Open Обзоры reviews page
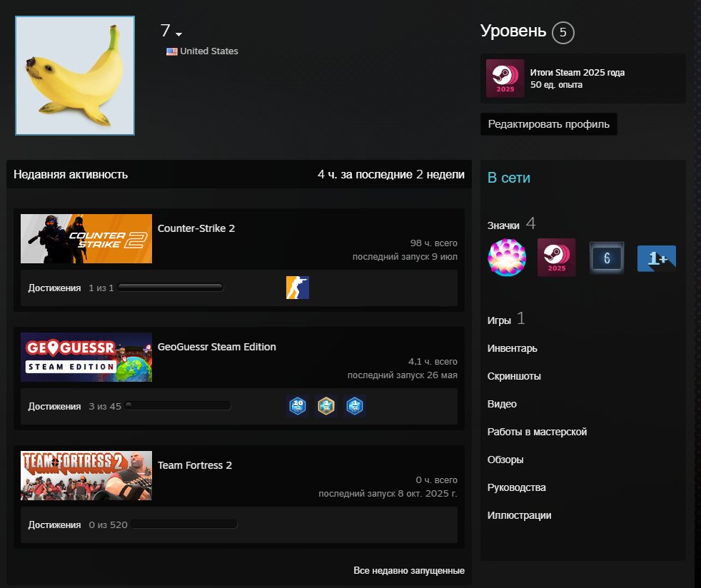The image size is (701, 588). point(505,460)
